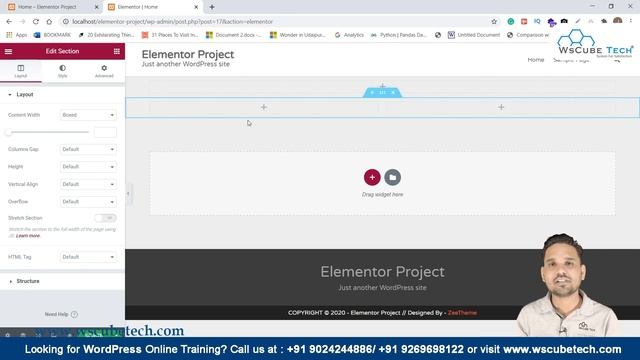Screen dimensions: 640x360
Task: Switch to the Style tab
Action: click(62, 71)
